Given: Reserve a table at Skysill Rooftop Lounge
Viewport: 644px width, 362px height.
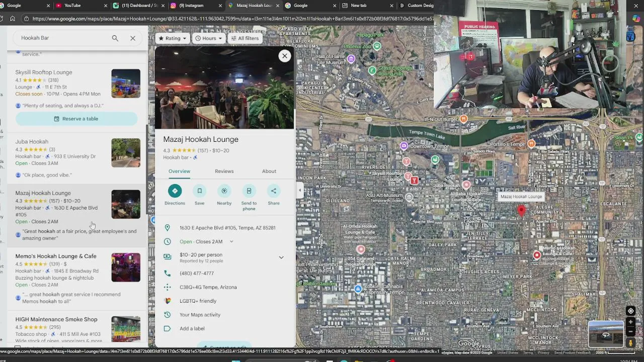Looking at the screenshot, I should pyautogui.click(x=76, y=119).
